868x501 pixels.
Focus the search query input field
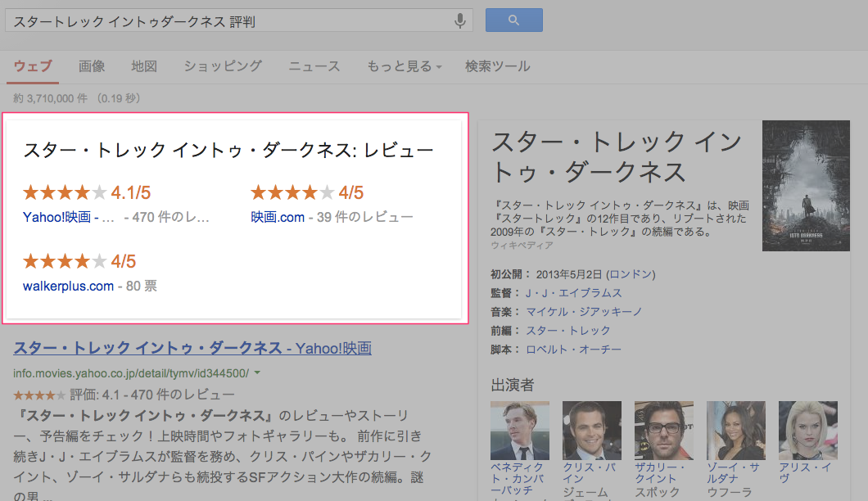(x=239, y=20)
